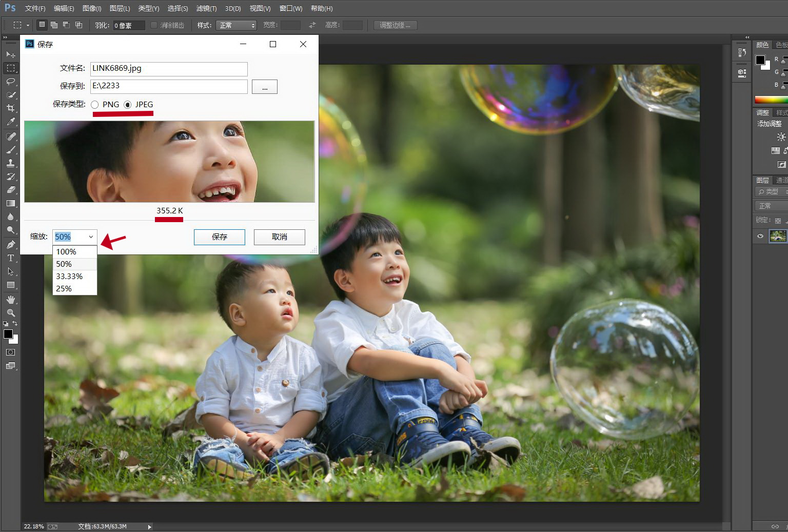The width and height of the screenshot is (788, 532).
Task: Choose New selection mode
Action: (x=42, y=25)
